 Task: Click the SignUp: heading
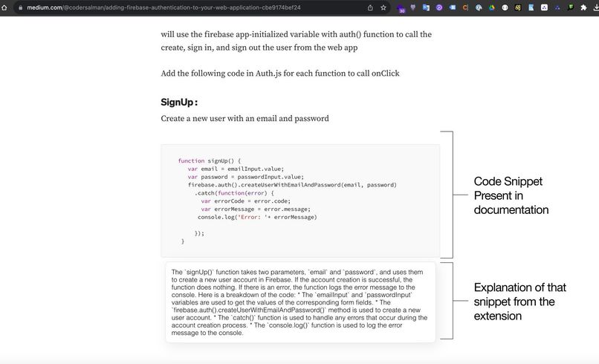[x=179, y=103]
